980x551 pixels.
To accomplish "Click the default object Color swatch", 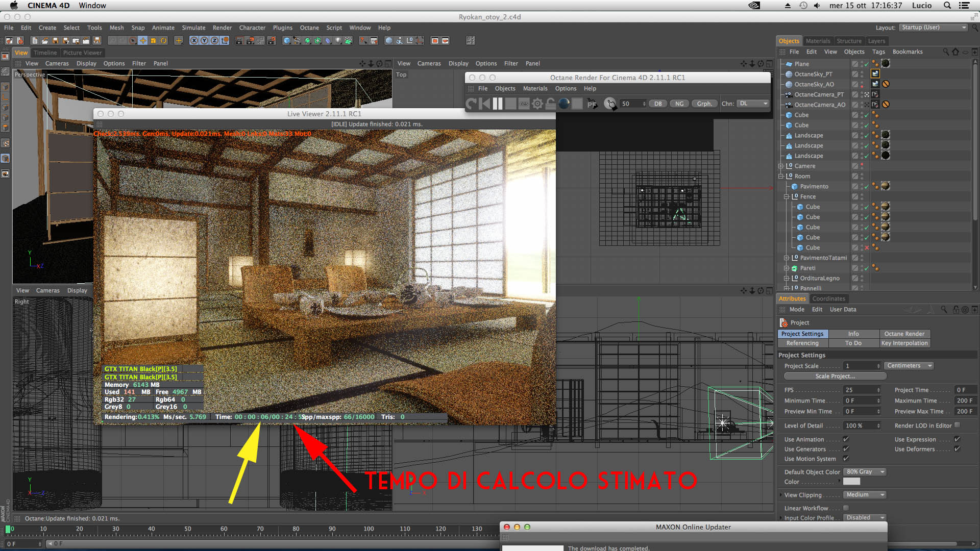I will 851,482.
